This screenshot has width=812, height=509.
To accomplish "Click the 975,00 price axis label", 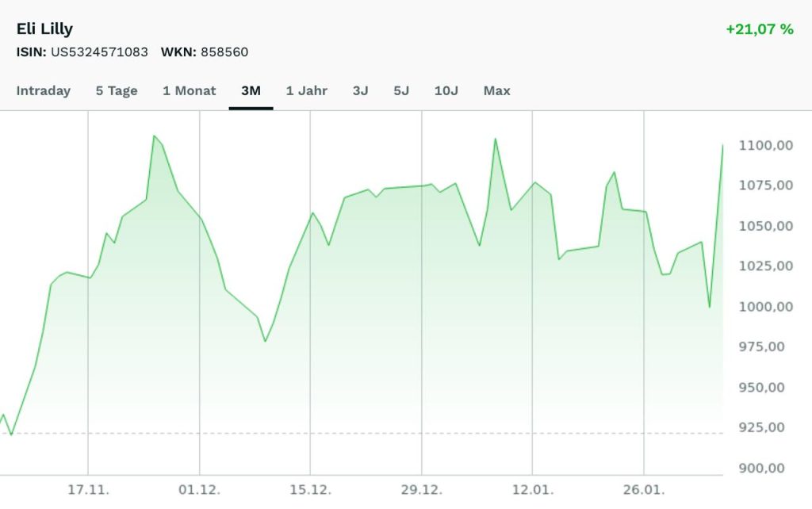I will pyautogui.click(x=761, y=346).
